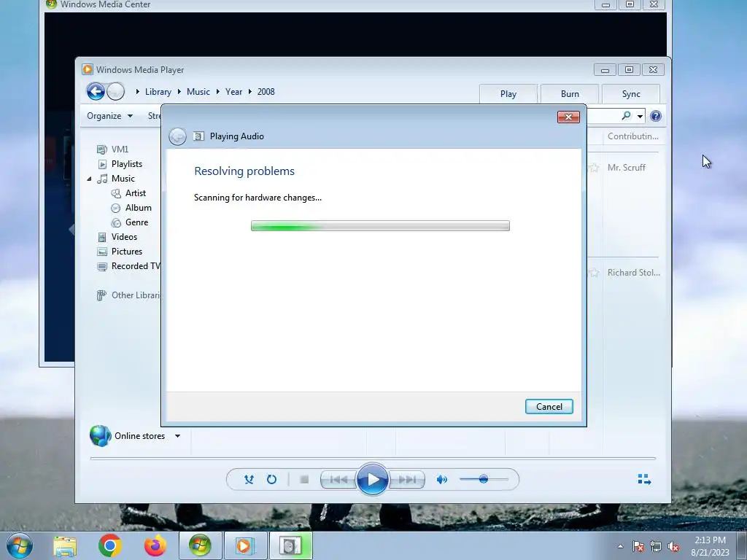Click the muted speaker tray icon
This screenshot has height=560, width=747.
point(673,547)
